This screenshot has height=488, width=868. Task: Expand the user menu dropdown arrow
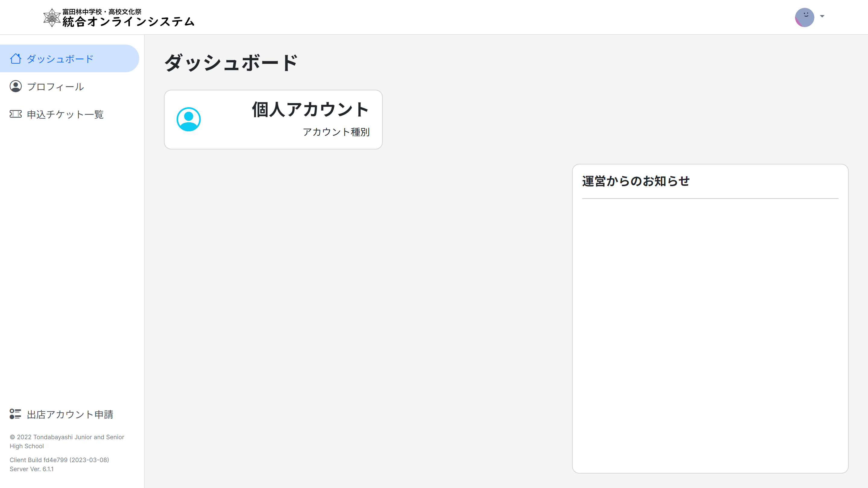(x=822, y=16)
